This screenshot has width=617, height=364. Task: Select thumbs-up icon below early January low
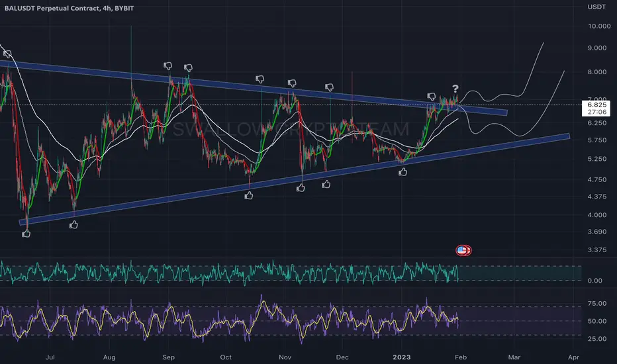click(403, 171)
